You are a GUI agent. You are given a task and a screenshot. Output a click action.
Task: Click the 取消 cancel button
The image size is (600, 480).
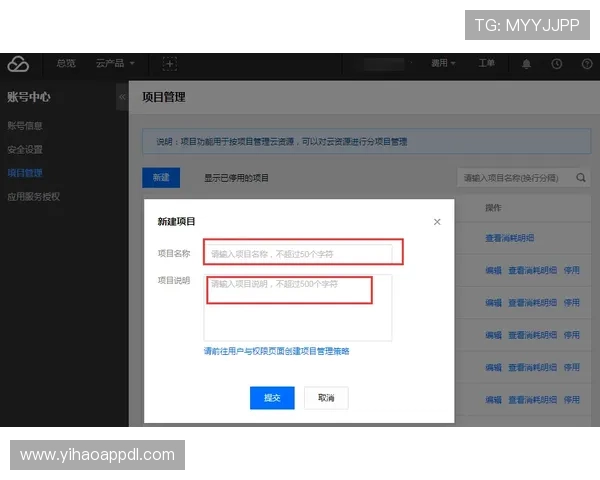click(326, 398)
